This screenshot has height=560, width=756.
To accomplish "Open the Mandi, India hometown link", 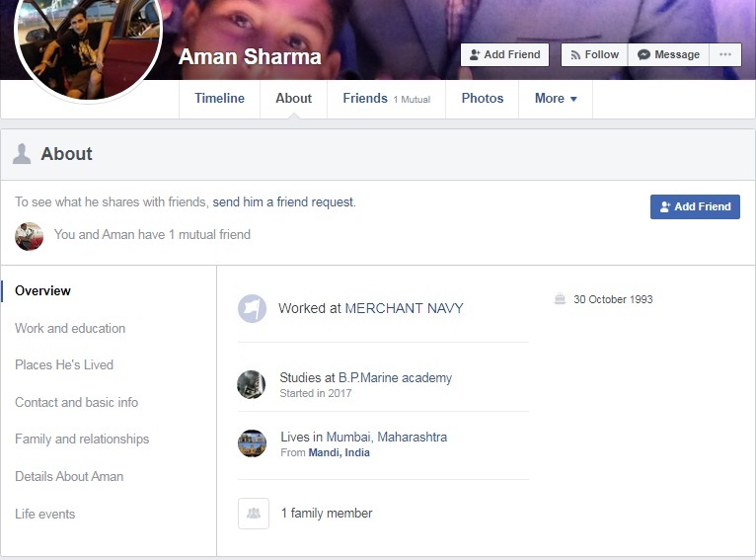I will pyautogui.click(x=339, y=452).
